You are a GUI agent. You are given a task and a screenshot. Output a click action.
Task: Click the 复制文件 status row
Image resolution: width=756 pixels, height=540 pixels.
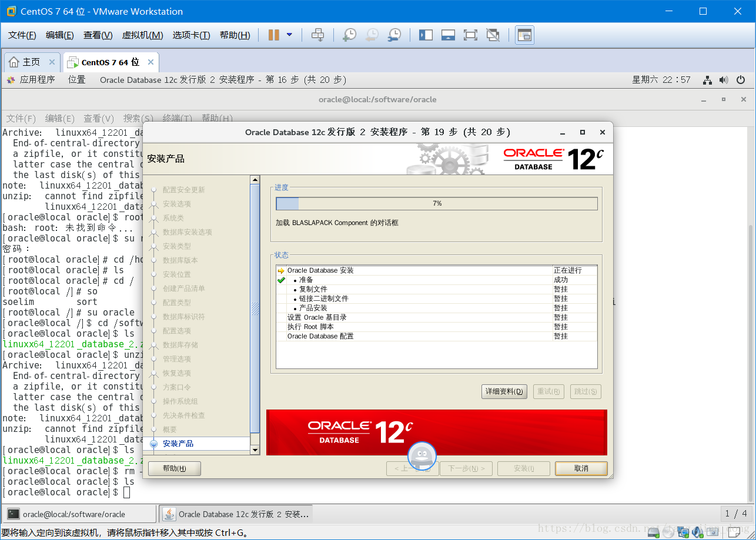(x=436, y=289)
